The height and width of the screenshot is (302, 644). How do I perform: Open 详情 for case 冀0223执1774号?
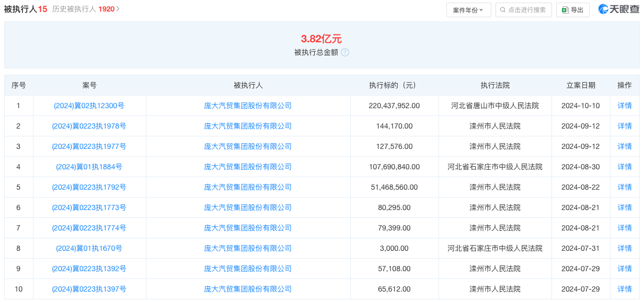(x=625, y=228)
